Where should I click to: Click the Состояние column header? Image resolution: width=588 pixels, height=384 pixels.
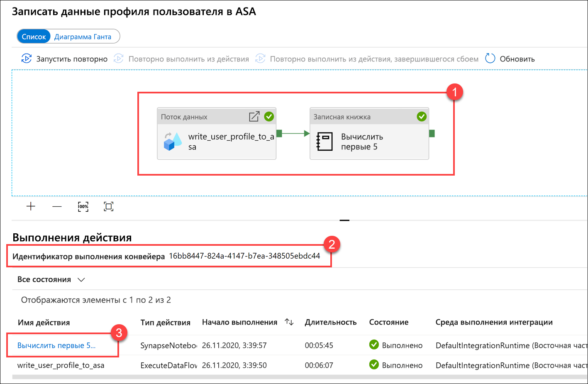tap(389, 322)
